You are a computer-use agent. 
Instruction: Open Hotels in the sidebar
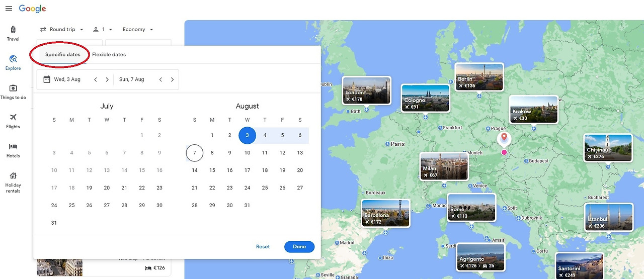[13, 150]
